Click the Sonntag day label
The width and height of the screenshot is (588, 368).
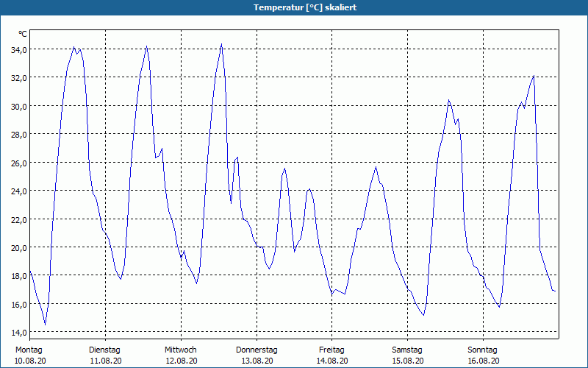click(483, 350)
